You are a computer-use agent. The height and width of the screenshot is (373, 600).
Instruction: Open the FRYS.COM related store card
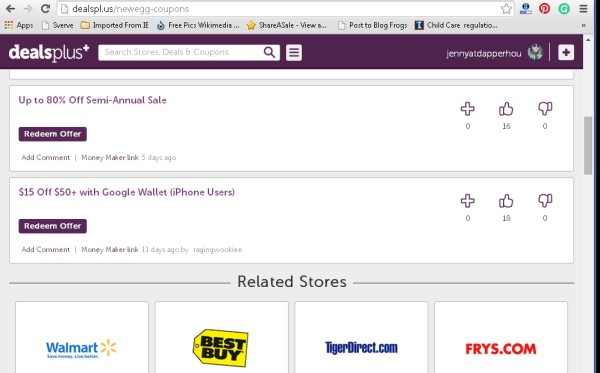501,337
